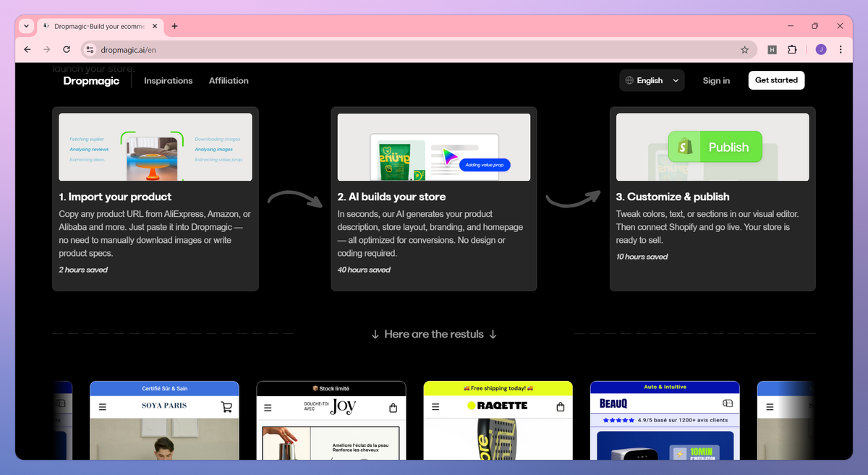Image resolution: width=868 pixels, height=475 pixels.
Task: Select the Dropmagic browser tab
Action: pos(100,26)
